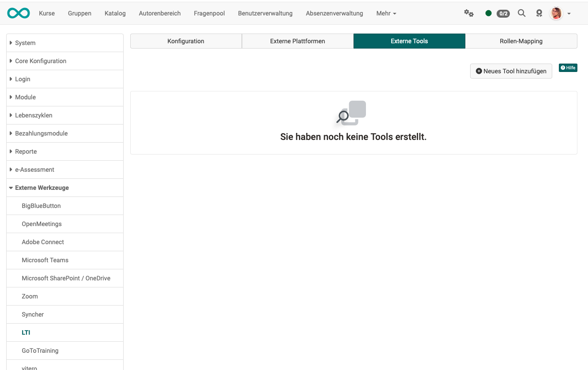Switch to the Externe Plattformen tab

(x=298, y=41)
